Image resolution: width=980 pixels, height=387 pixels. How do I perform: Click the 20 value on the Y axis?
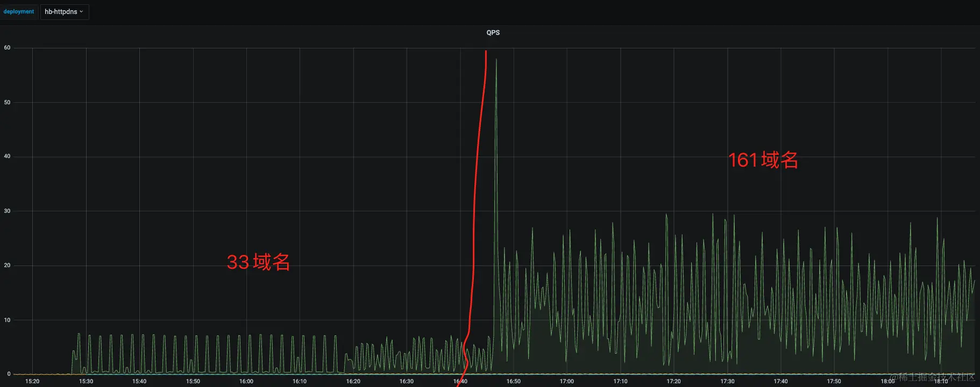click(7, 266)
